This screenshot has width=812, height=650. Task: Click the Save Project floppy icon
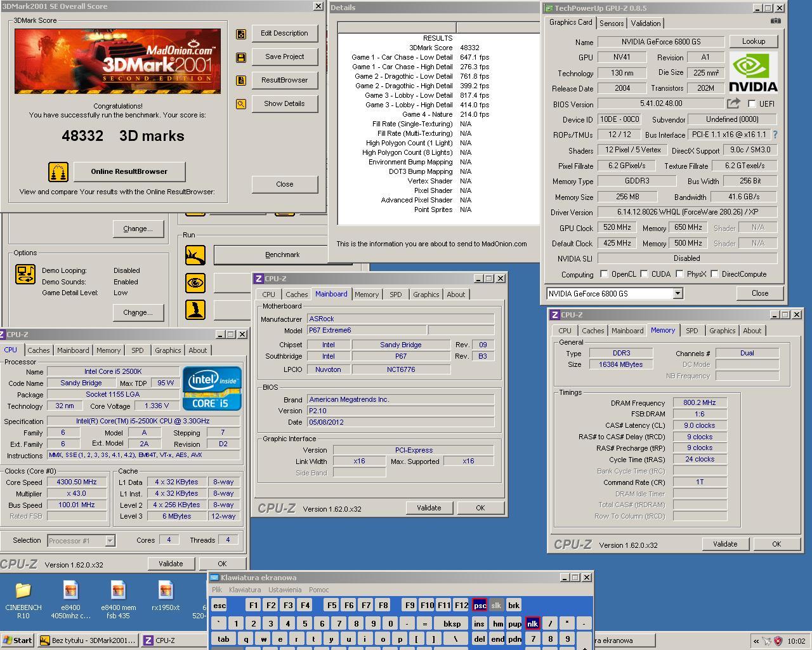(241, 58)
